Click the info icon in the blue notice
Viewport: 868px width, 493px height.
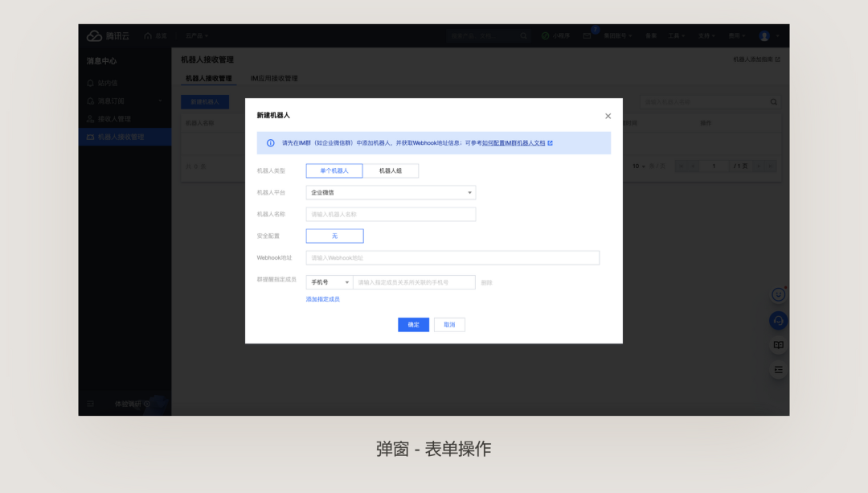[271, 143]
